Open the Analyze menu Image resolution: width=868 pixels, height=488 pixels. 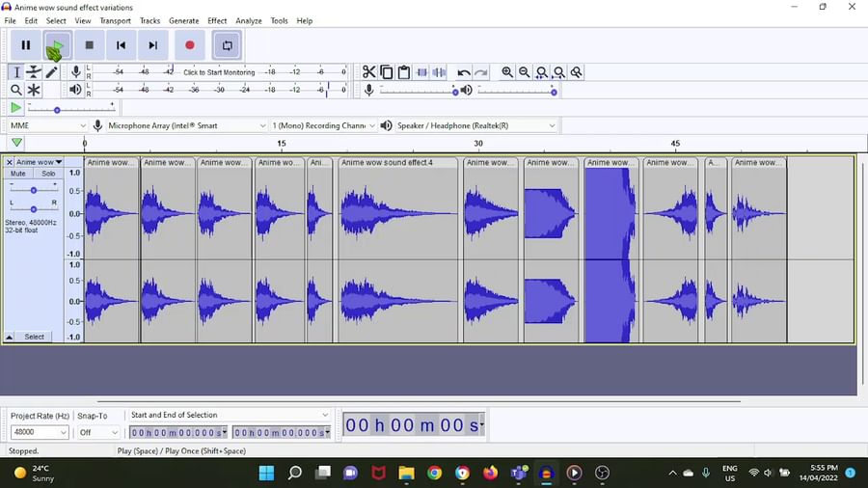coord(249,20)
